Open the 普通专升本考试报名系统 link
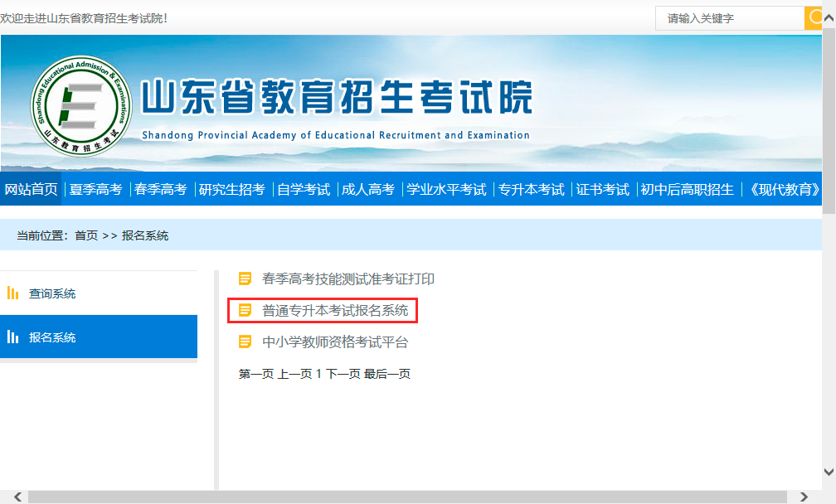The width and height of the screenshot is (836, 504). point(335,310)
